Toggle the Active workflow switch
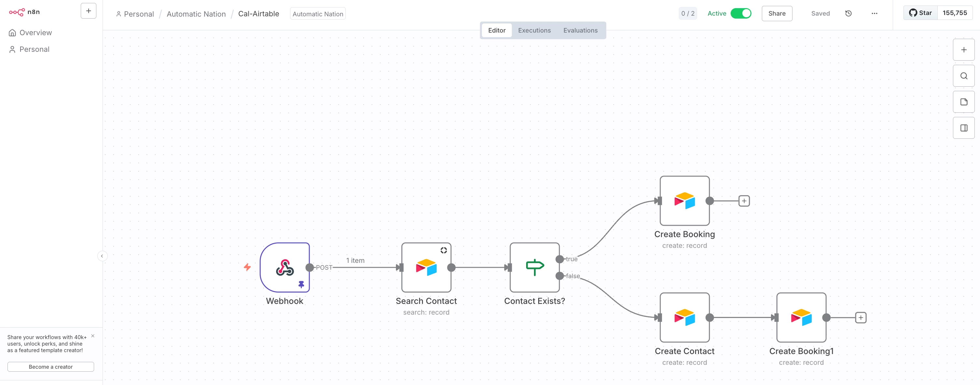Viewport: 980px width, 385px height. tap(741, 13)
